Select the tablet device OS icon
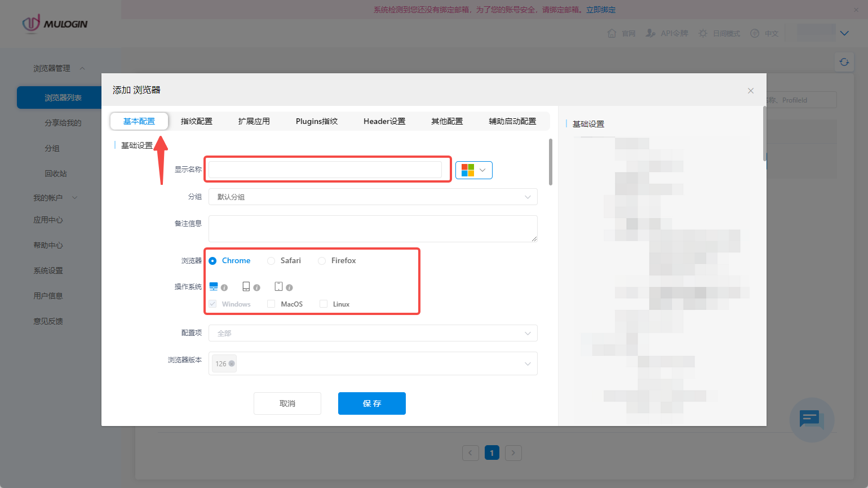 pos(246,286)
